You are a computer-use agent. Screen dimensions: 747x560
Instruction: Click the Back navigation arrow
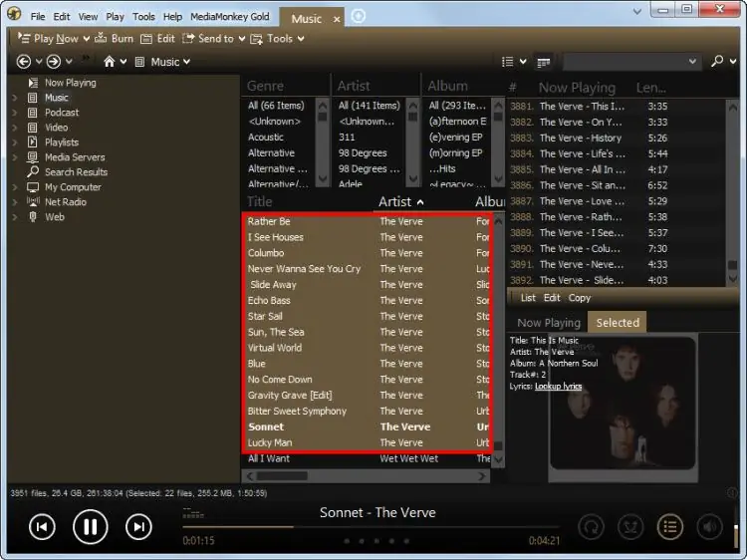[x=23, y=62]
